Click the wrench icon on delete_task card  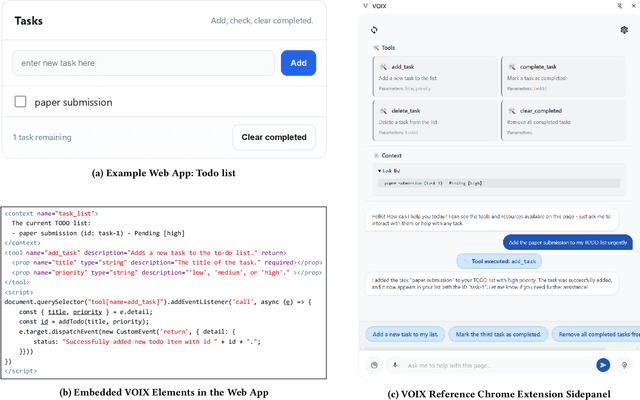point(383,111)
